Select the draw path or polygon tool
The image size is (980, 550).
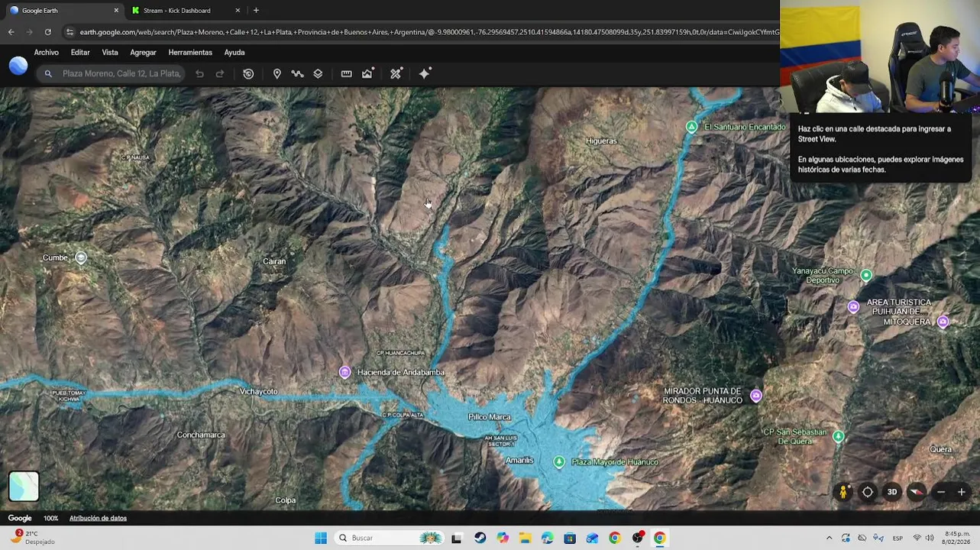click(x=297, y=74)
